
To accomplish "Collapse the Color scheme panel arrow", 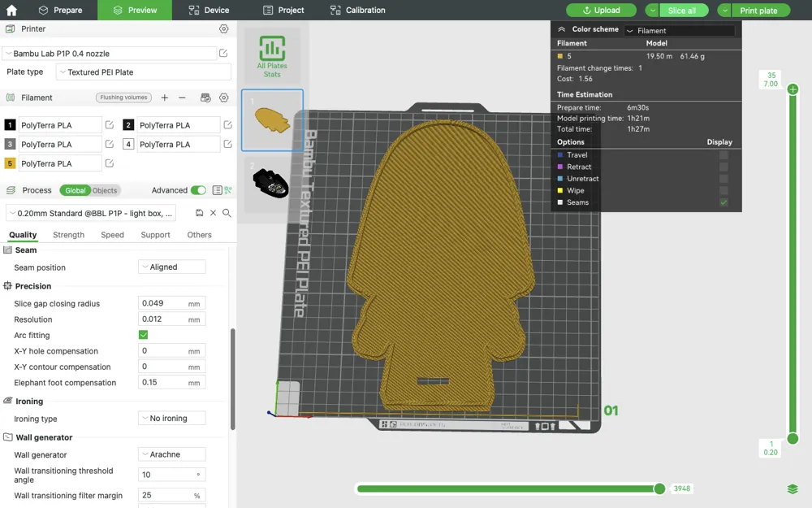I will click(561, 29).
